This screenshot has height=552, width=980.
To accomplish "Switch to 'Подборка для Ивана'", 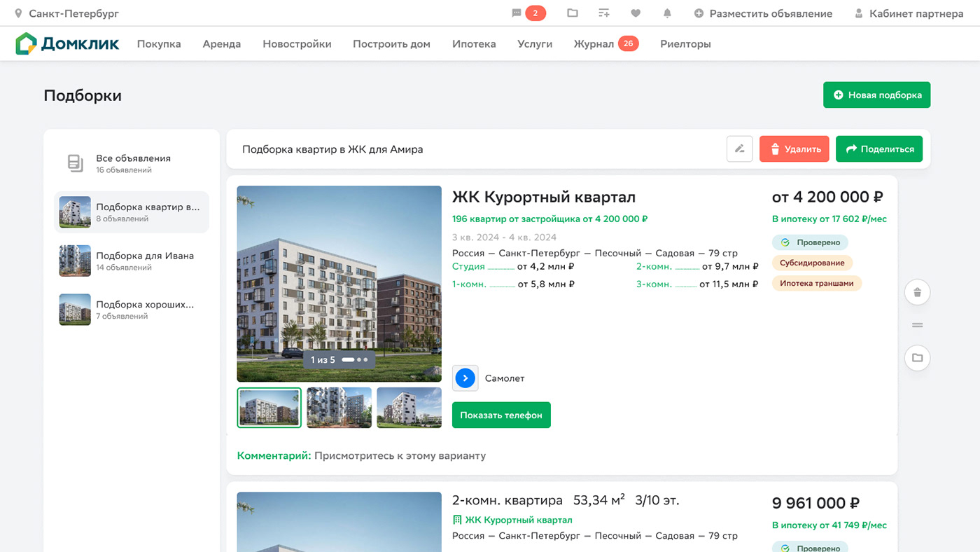I will 131,261.
